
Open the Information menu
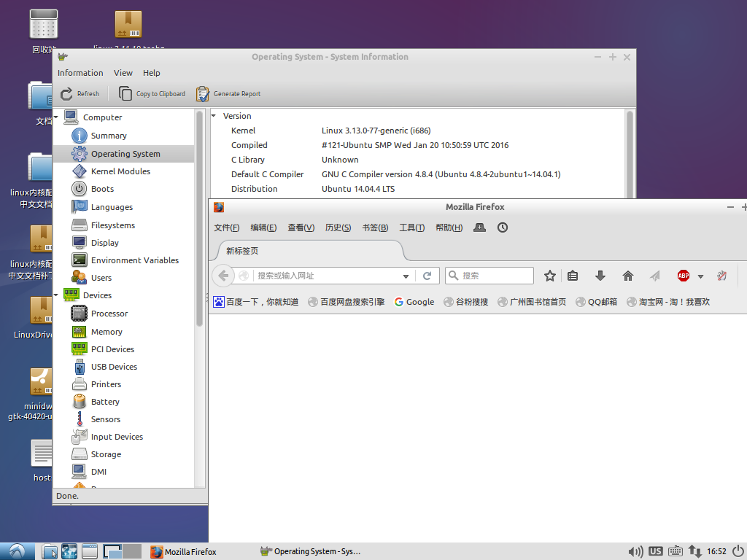pos(80,73)
